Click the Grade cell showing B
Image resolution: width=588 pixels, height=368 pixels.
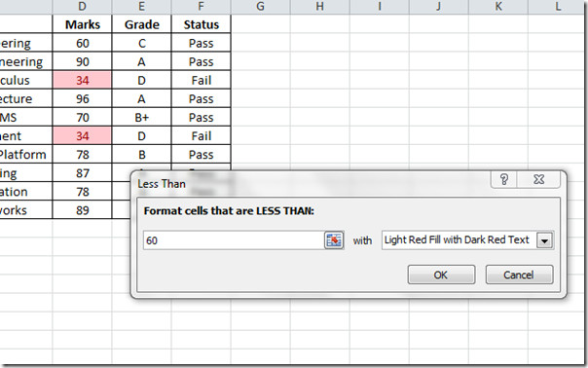(x=142, y=155)
